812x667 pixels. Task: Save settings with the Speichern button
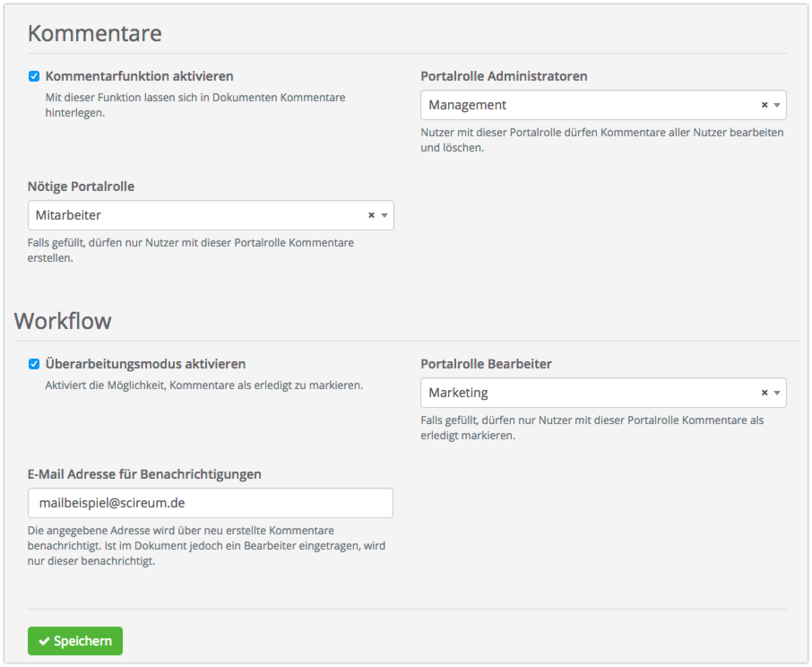(x=75, y=641)
